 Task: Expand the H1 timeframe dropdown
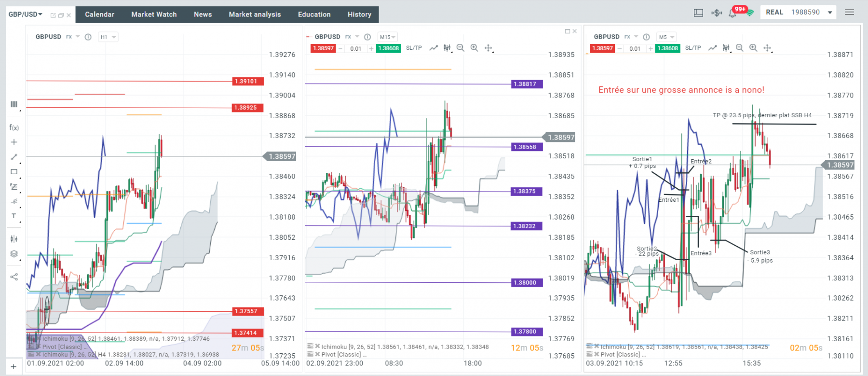tap(108, 37)
